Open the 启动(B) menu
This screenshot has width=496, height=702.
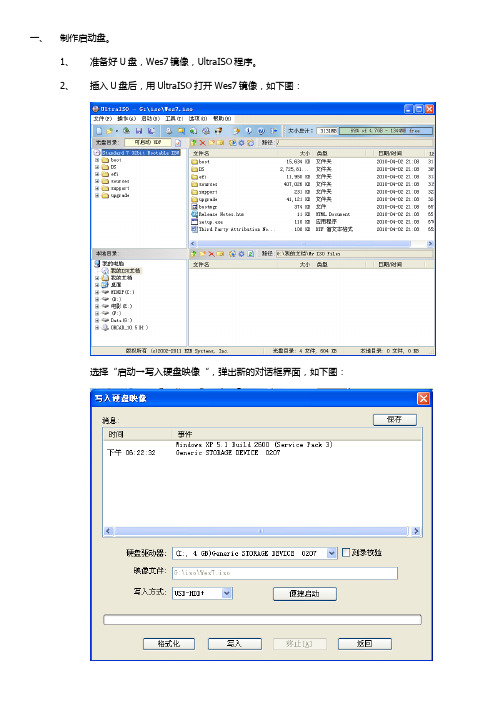(x=150, y=119)
